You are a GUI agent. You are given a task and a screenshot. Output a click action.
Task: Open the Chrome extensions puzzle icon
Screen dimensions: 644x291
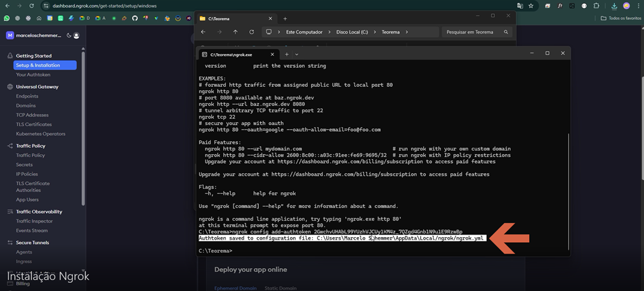(596, 6)
